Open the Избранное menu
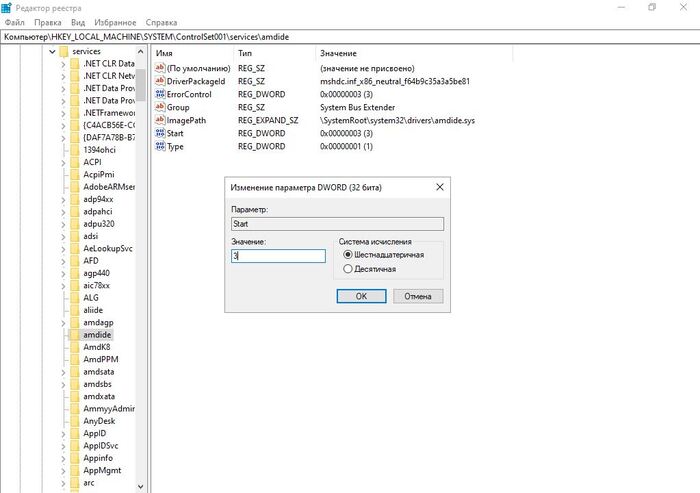Image resolution: width=700 pixels, height=493 pixels. point(115,22)
